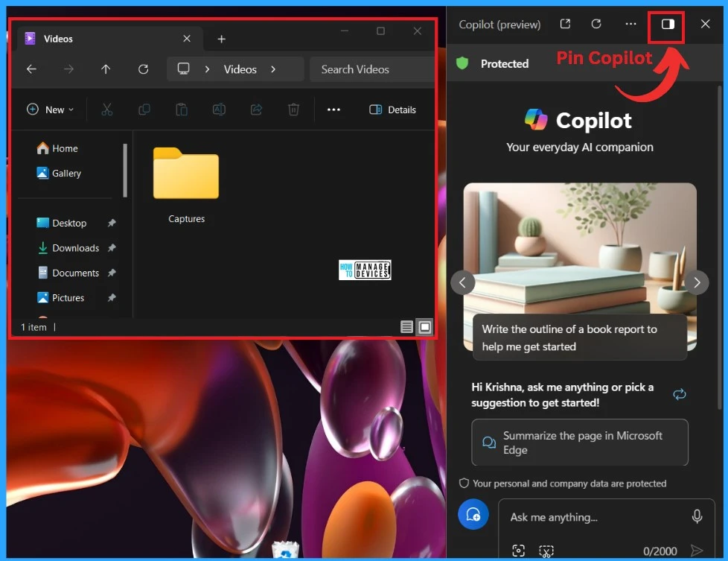Image resolution: width=728 pixels, height=561 pixels.
Task: Close the Videos tab
Action: (187, 39)
